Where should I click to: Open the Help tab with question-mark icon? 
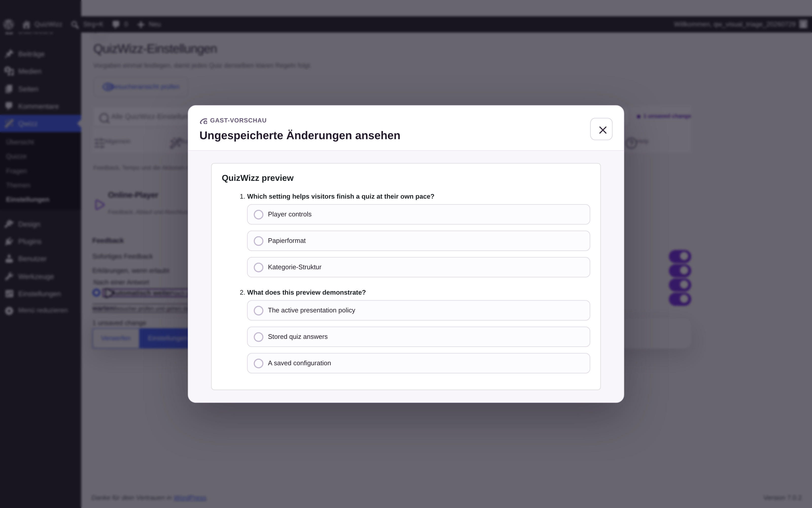(637, 142)
